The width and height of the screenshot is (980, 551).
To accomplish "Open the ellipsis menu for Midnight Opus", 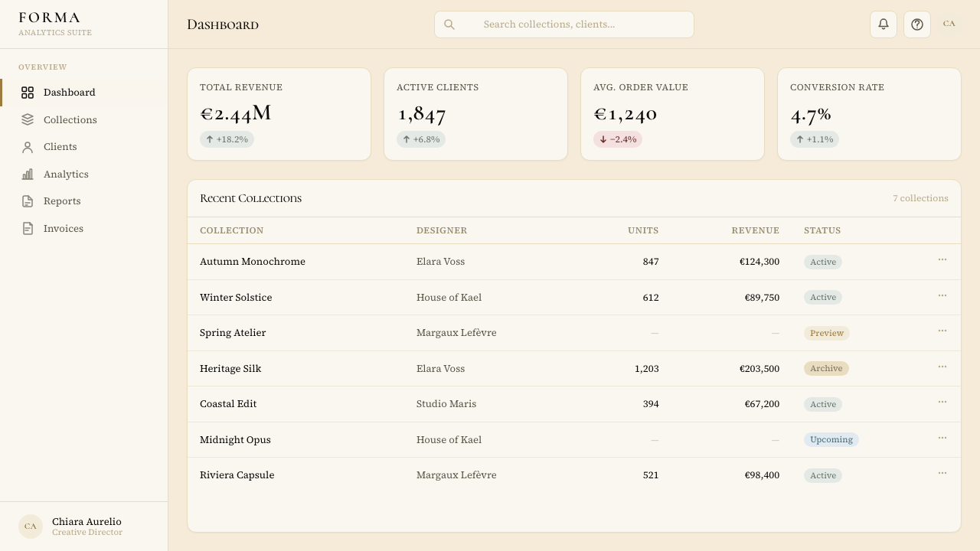I will [942, 439].
